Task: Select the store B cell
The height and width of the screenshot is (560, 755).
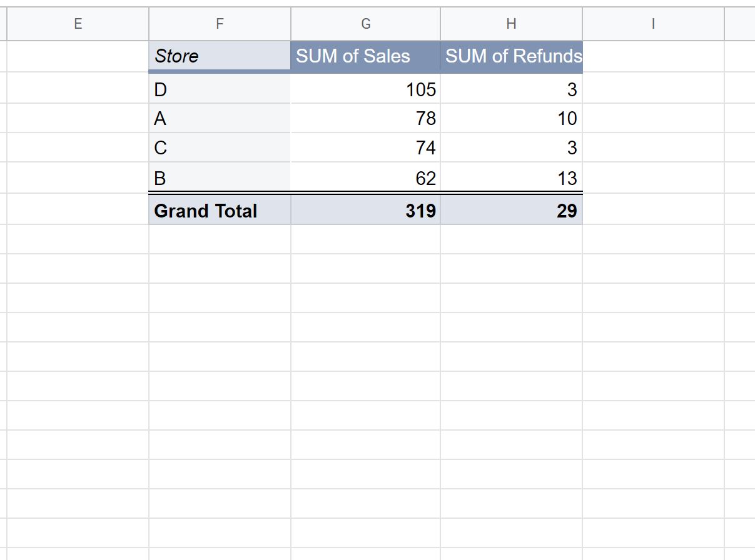Action: (x=220, y=177)
